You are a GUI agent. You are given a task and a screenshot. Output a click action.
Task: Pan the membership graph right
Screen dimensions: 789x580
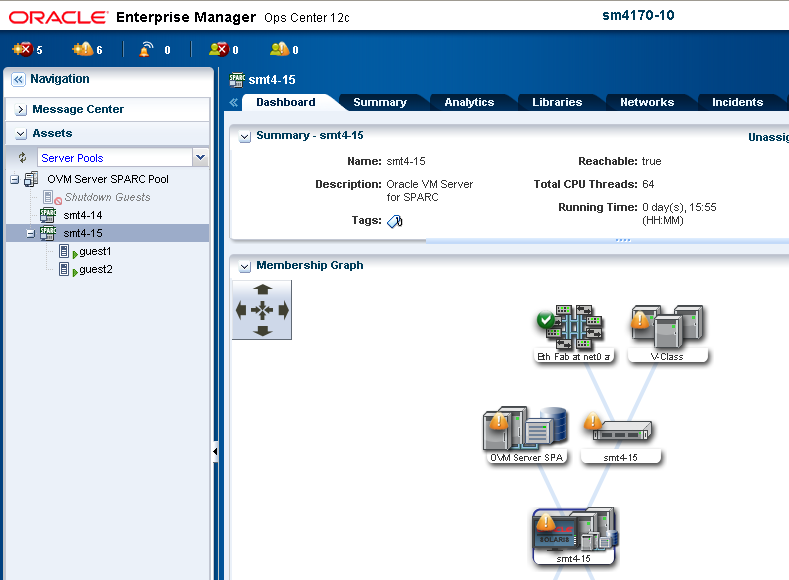coord(283,310)
